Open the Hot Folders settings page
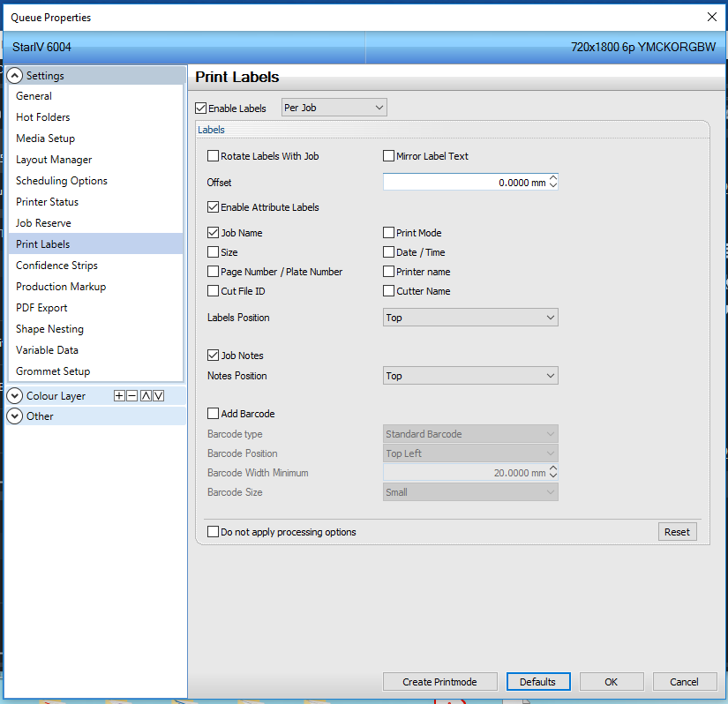The width and height of the screenshot is (728, 704). pos(96,117)
